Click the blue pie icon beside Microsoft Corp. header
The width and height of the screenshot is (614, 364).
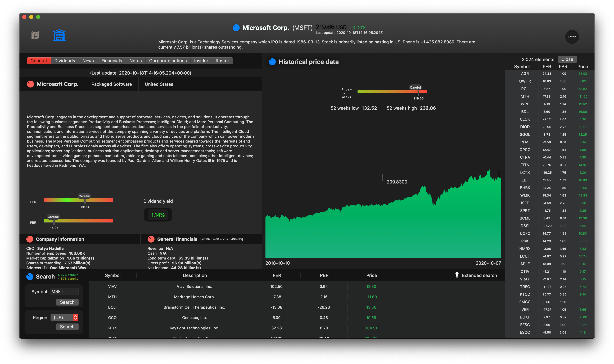click(x=236, y=28)
